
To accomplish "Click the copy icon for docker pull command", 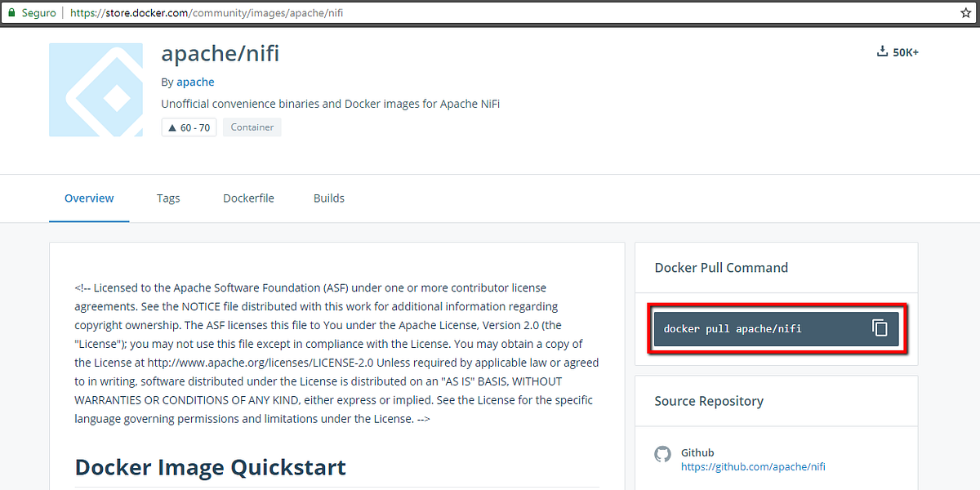I will click(x=880, y=327).
